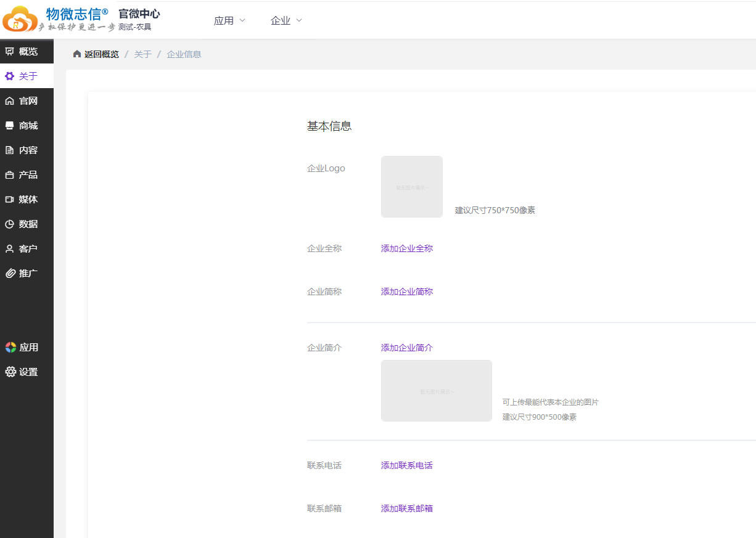
Task: Click the 内容 document icon in sidebar
Action: (x=10, y=150)
